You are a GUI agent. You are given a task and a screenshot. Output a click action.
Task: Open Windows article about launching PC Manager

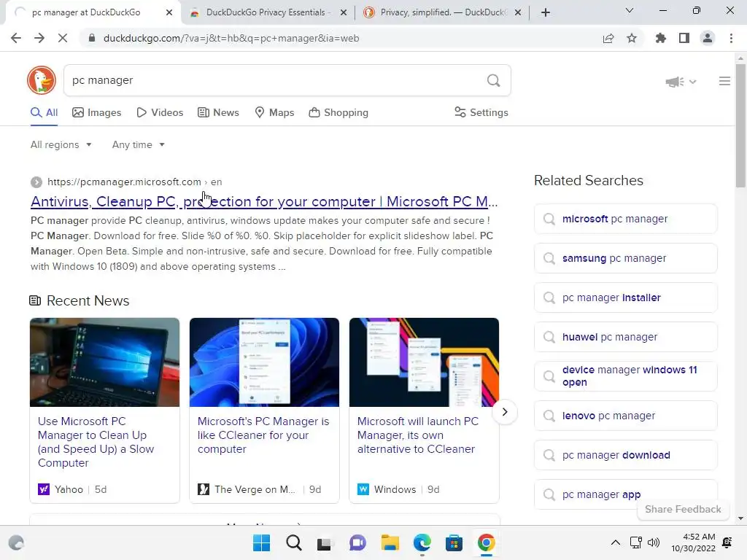(x=417, y=435)
